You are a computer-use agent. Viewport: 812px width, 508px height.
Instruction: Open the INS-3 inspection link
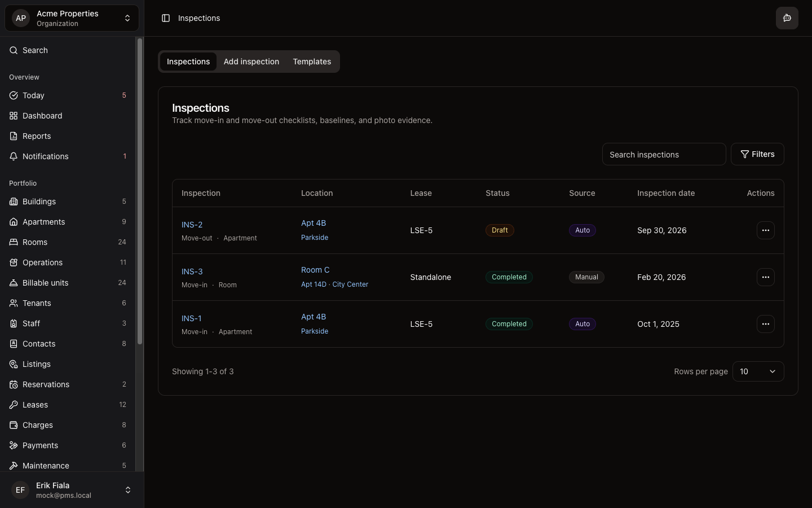[x=192, y=271]
